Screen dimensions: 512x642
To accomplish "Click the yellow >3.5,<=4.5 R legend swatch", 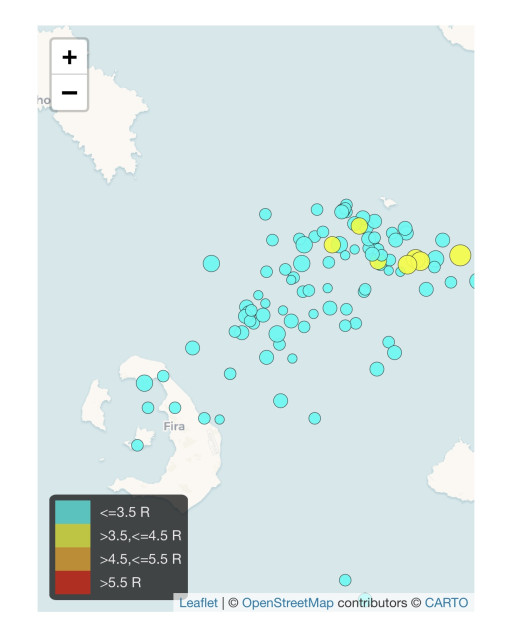I will (73, 535).
